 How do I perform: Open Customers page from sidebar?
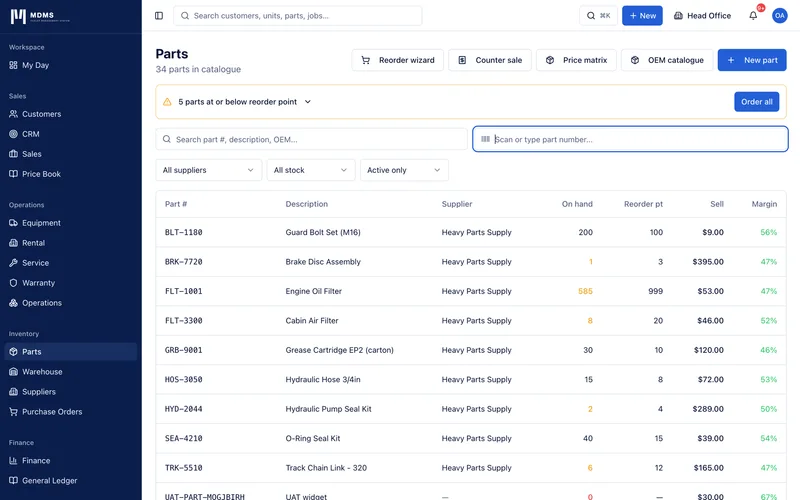tap(70, 114)
